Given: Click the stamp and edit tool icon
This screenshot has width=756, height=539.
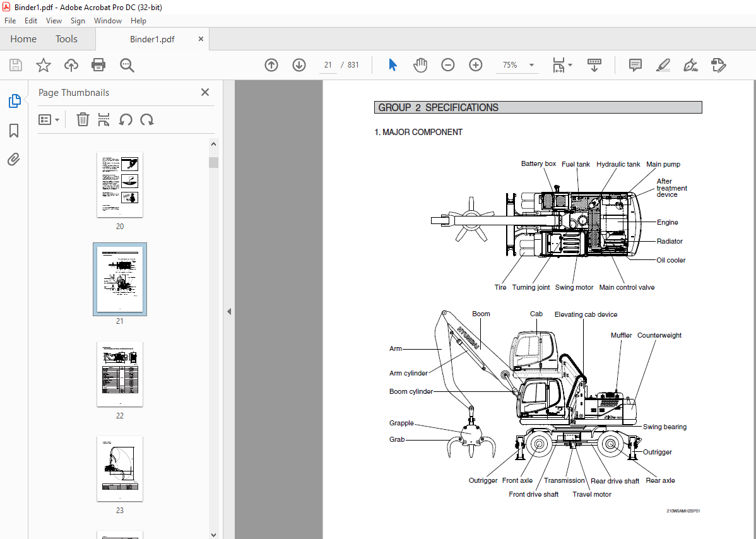Looking at the screenshot, I should tap(718, 65).
